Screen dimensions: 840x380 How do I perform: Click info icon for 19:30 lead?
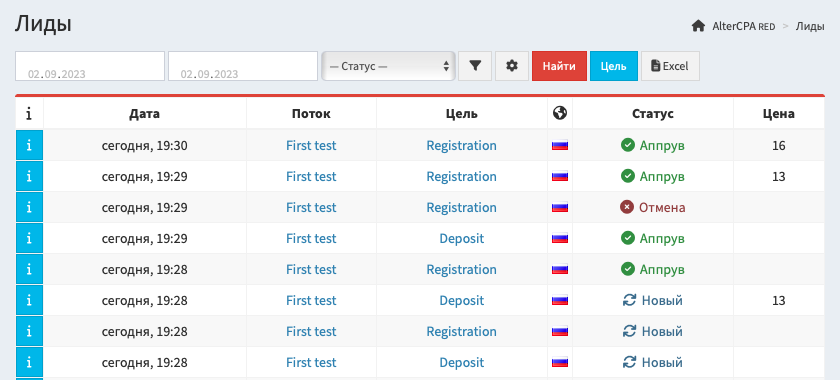29,145
